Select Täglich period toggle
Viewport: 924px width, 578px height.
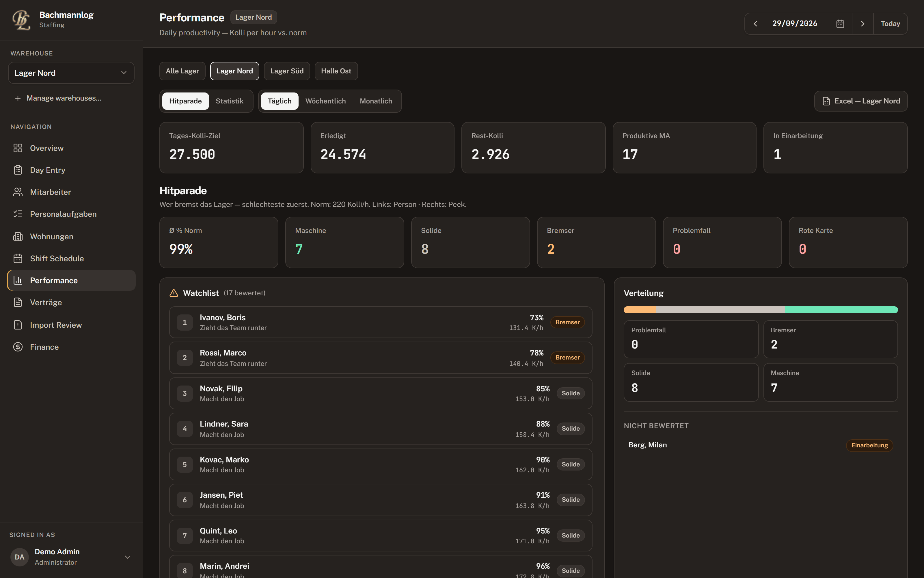coord(280,101)
